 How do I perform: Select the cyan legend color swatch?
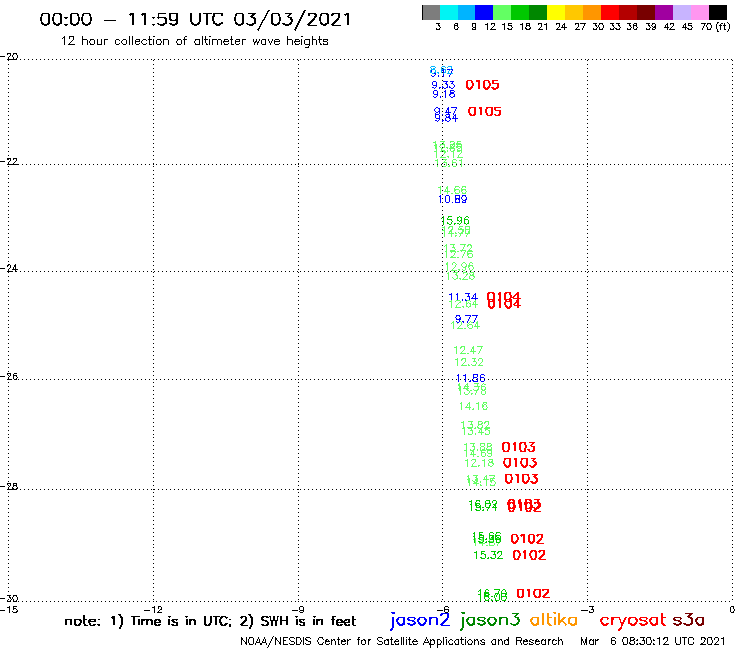(449, 12)
